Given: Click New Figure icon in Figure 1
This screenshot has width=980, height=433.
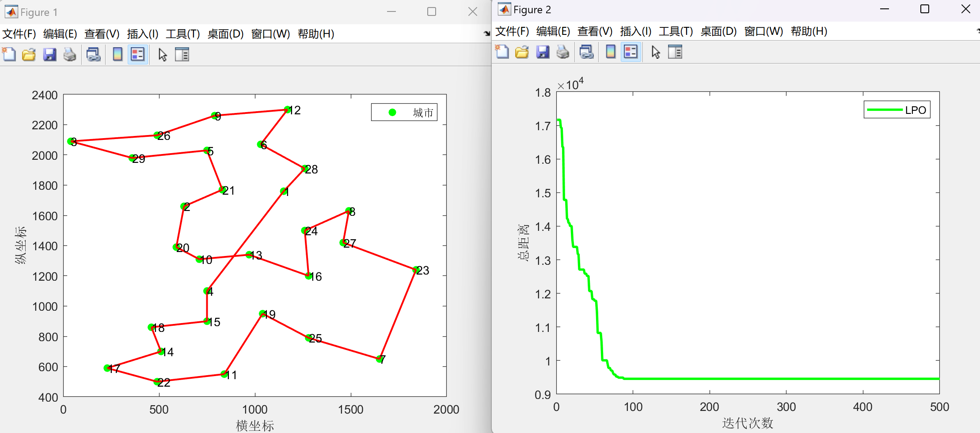Looking at the screenshot, I should point(9,55).
